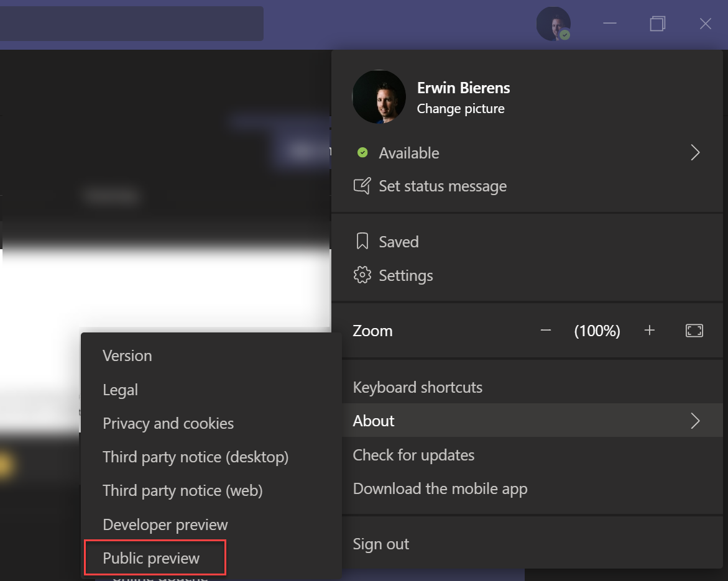Open Settings using the gear icon
This screenshot has width=728, height=581.
coord(362,275)
